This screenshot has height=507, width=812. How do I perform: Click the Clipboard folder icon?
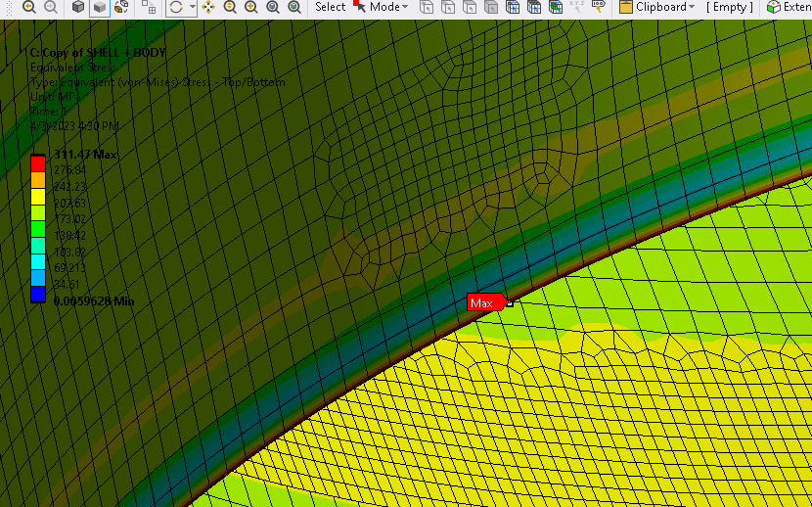click(x=625, y=7)
